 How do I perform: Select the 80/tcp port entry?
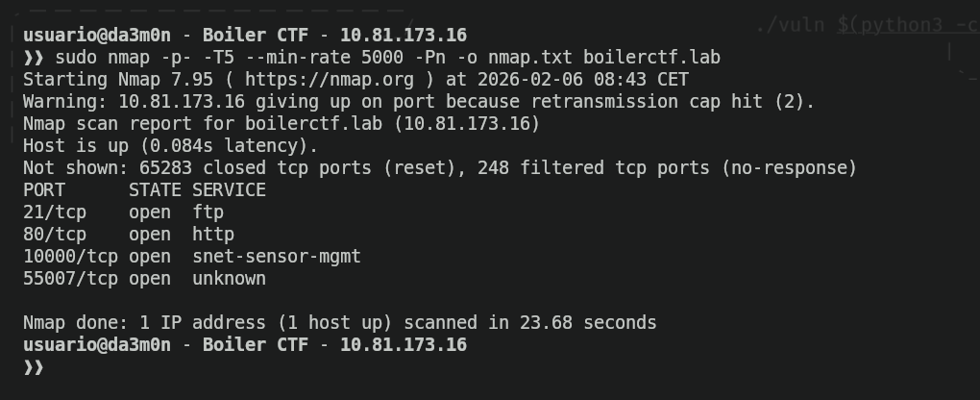(55, 235)
